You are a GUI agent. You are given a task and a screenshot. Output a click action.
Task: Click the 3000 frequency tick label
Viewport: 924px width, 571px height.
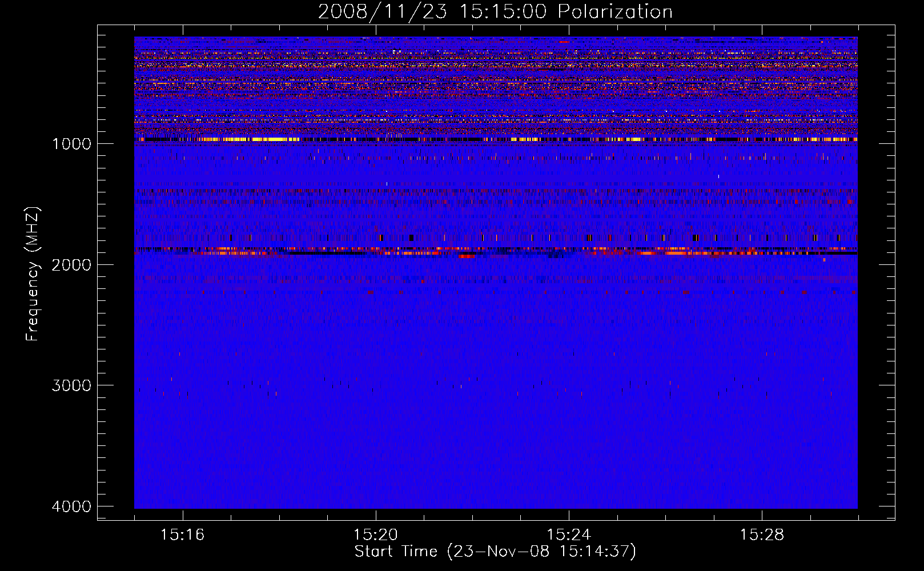click(71, 385)
